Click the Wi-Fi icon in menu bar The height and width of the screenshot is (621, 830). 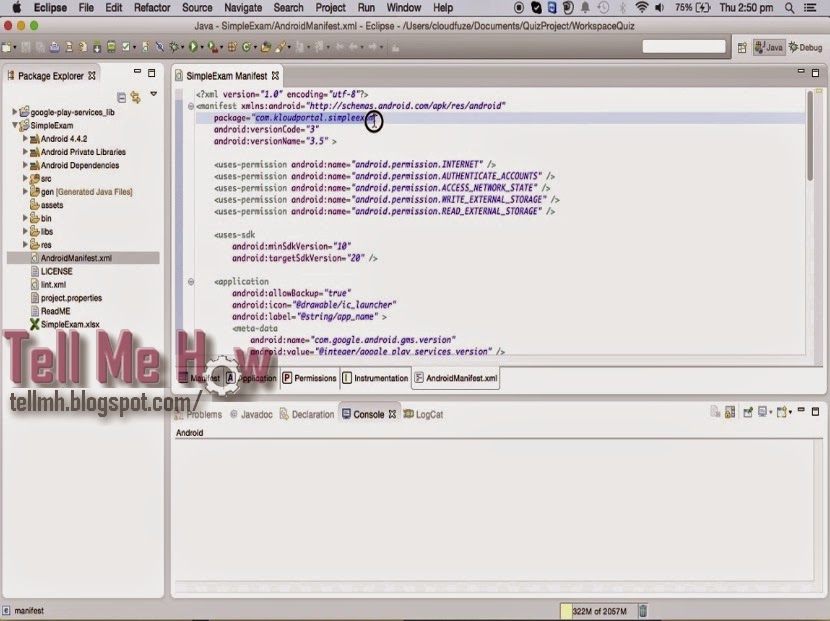click(x=642, y=7)
